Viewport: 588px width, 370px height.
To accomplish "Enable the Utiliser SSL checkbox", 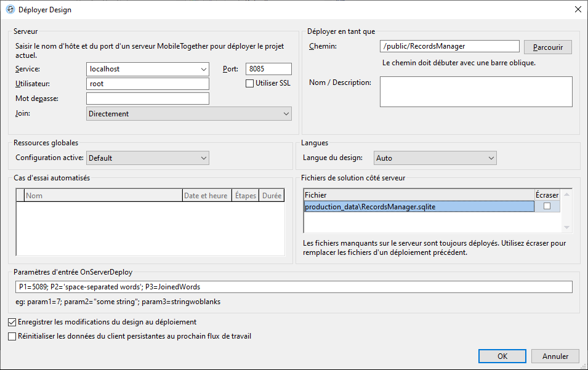I will tap(250, 83).
